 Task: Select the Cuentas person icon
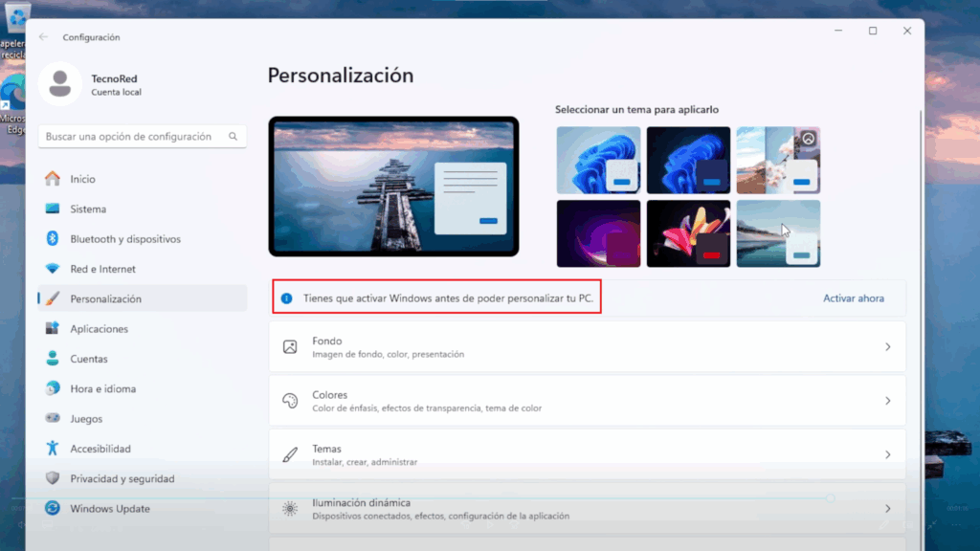pyautogui.click(x=53, y=359)
